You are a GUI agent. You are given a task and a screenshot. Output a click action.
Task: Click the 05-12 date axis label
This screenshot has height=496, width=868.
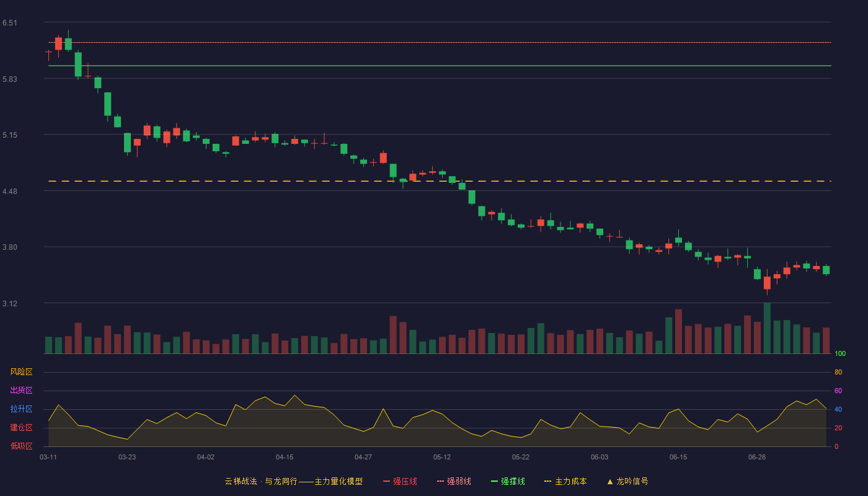click(x=442, y=457)
